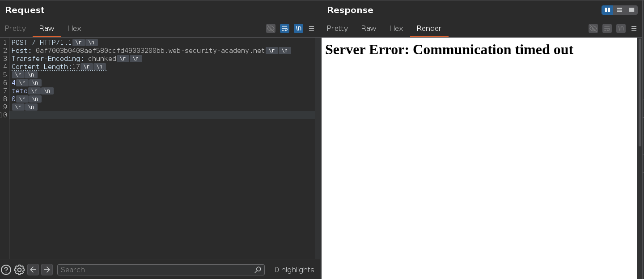The height and width of the screenshot is (279, 644).
Task: Toggle hide-comments eye icon in Request panel
Action: pyautogui.click(x=271, y=28)
